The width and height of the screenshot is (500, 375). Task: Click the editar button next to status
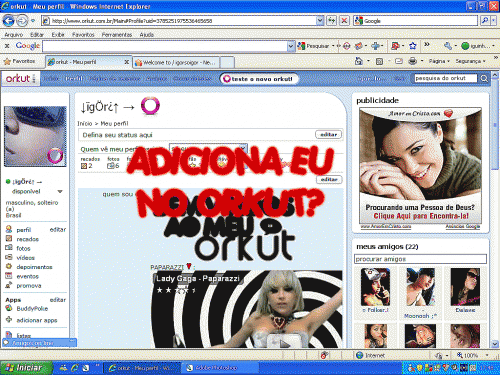coord(329,134)
